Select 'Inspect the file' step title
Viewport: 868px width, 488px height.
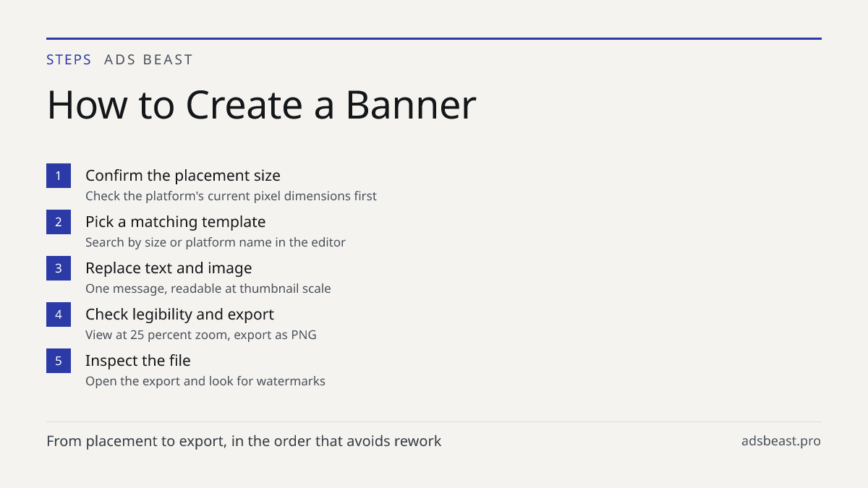138,361
